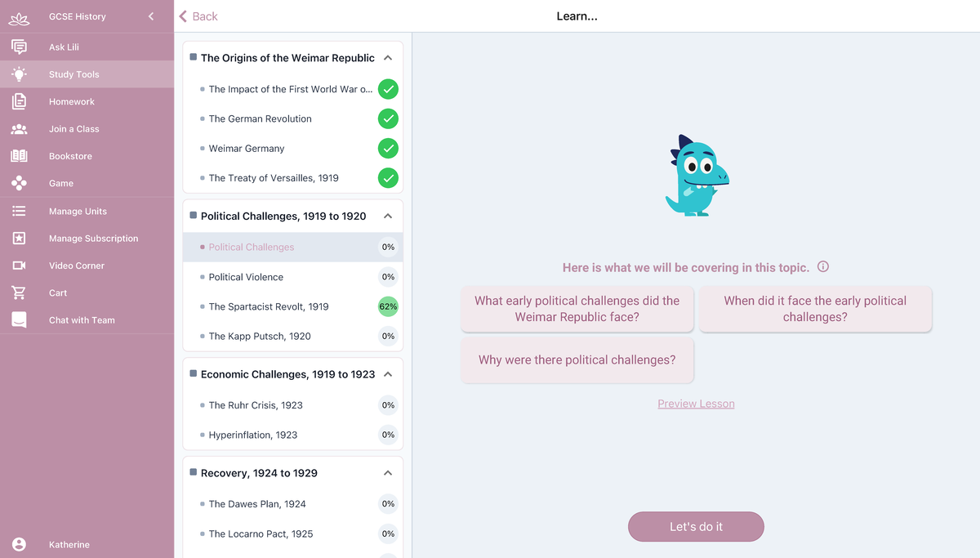This screenshot has width=980, height=558.
Task: Start lesson with Let's do it button
Action: coord(696,527)
